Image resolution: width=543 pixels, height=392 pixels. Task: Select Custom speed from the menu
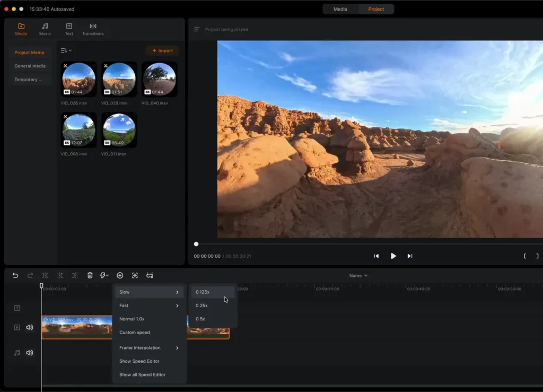pyautogui.click(x=135, y=333)
